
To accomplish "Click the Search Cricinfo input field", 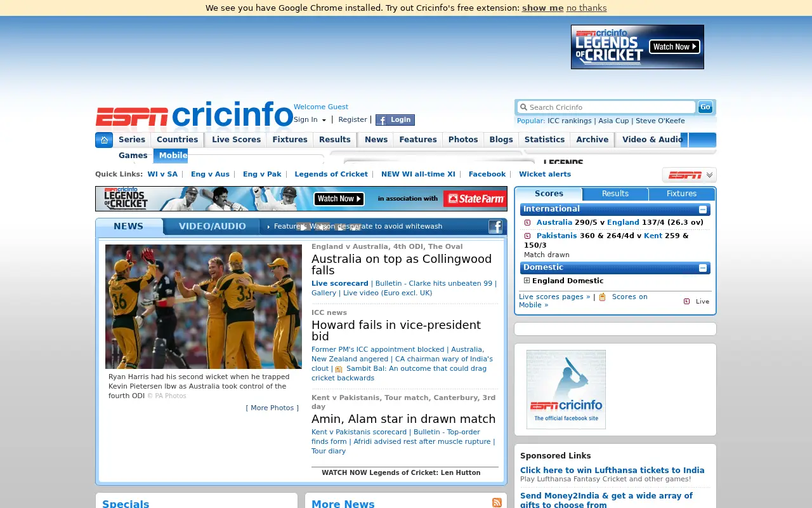I will point(606,107).
